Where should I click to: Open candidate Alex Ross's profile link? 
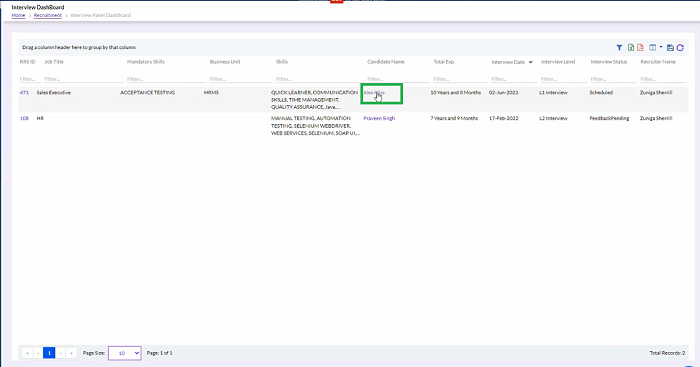click(374, 92)
